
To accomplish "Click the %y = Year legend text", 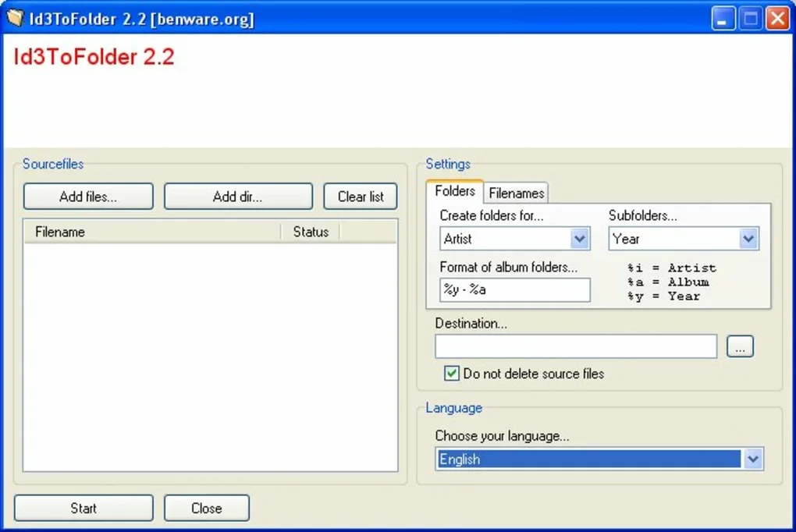I will click(x=663, y=296).
